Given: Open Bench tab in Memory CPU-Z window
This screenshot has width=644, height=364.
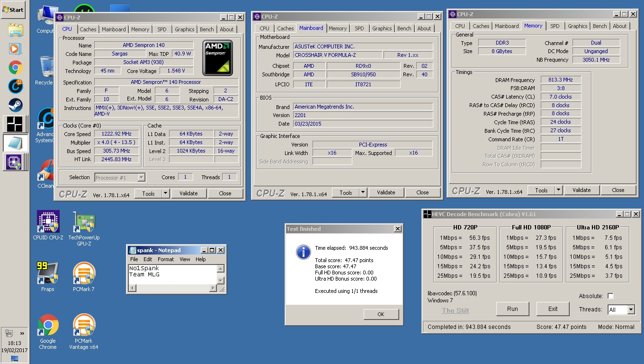Looking at the screenshot, I should tap(599, 26).
